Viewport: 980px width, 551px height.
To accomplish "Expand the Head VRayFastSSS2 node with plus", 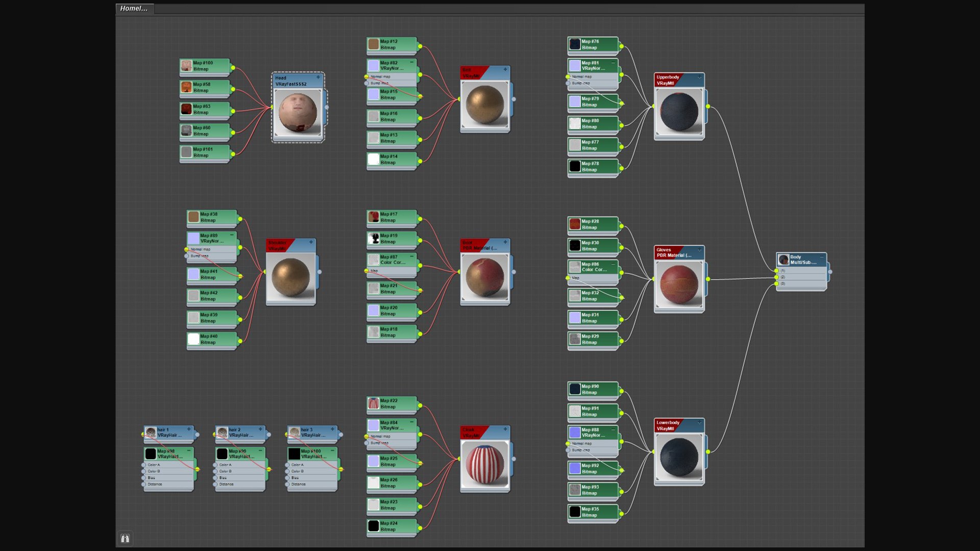I will (x=318, y=78).
